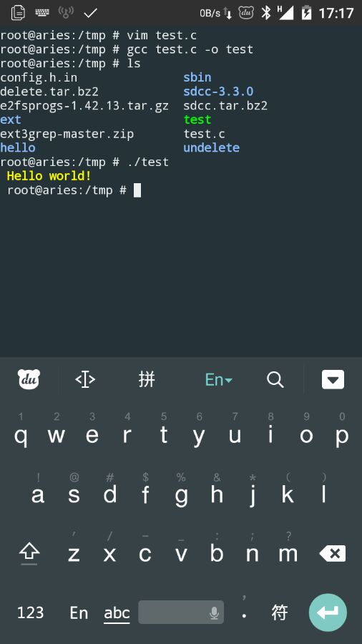362x644 pixels.
Task: Open the cursor movement tool on keyboard
Action: tap(85, 379)
